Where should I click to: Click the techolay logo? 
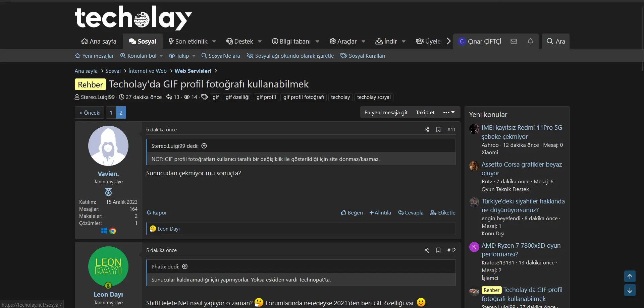pos(133,18)
